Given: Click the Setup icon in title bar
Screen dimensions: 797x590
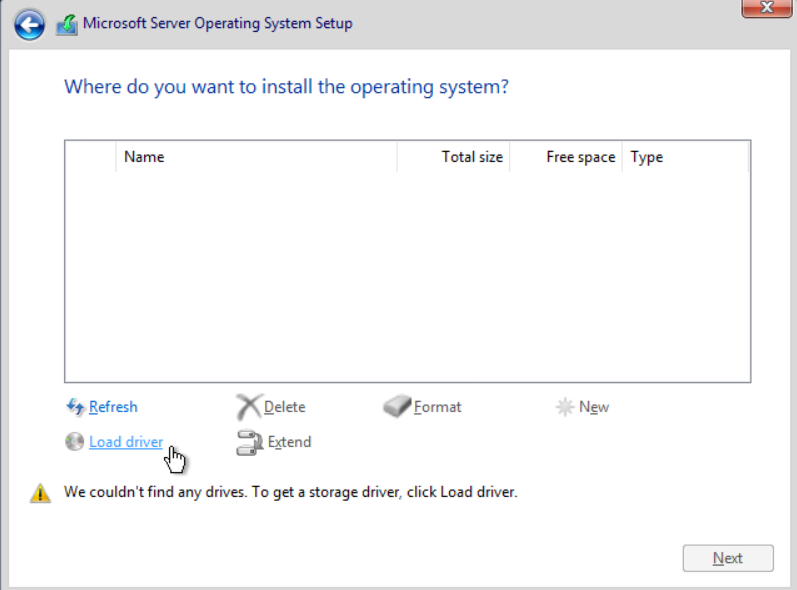Looking at the screenshot, I should 67,24.
